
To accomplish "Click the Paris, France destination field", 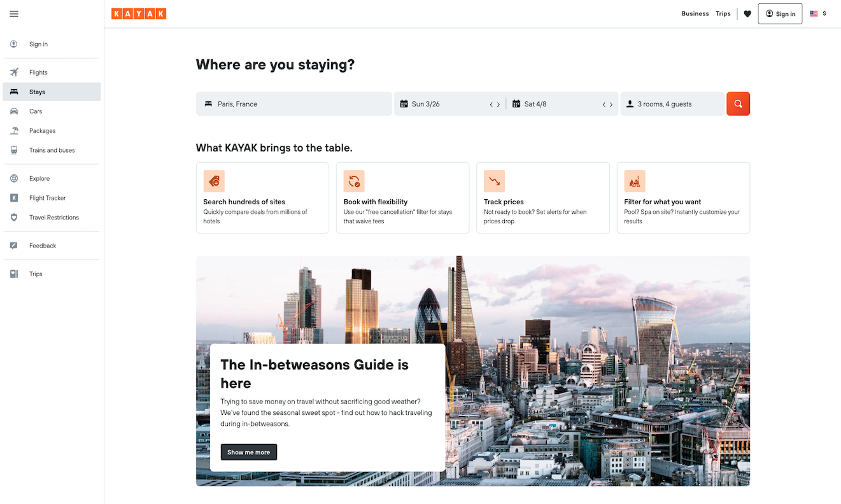I will 293,104.
